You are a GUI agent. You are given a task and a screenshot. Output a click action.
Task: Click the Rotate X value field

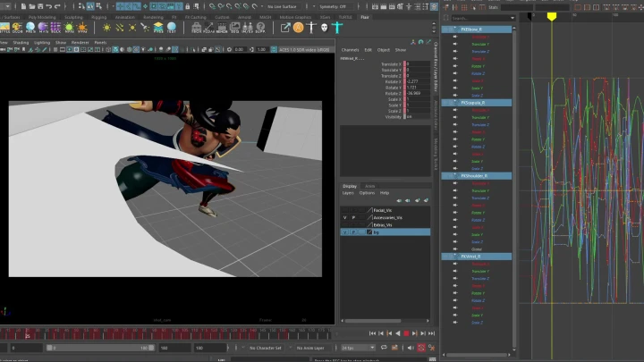[418, 81]
